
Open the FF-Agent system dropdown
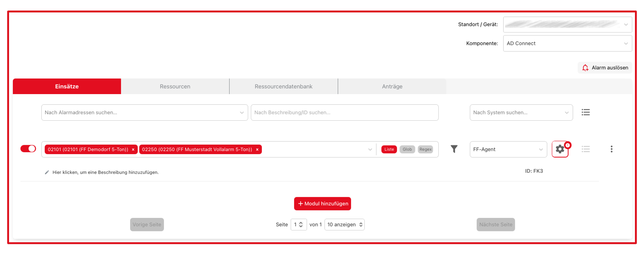click(508, 150)
